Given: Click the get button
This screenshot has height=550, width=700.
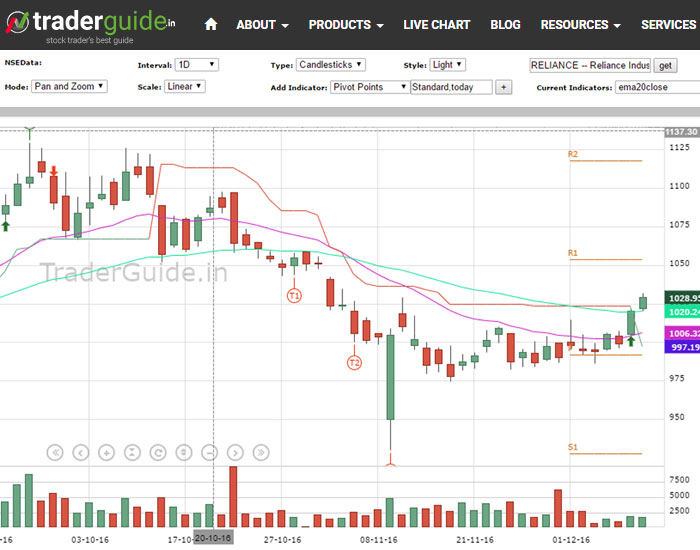Looking at the screenshot, I should point(665,66).
